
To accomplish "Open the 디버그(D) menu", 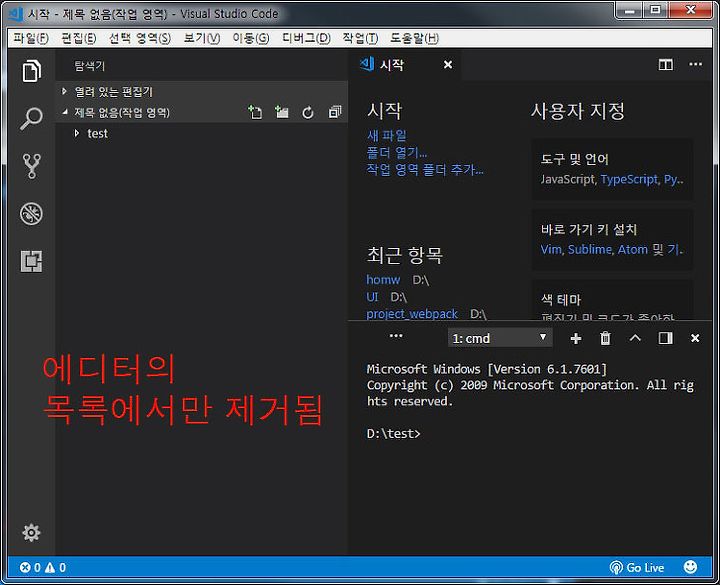I will tap(306, 38).
